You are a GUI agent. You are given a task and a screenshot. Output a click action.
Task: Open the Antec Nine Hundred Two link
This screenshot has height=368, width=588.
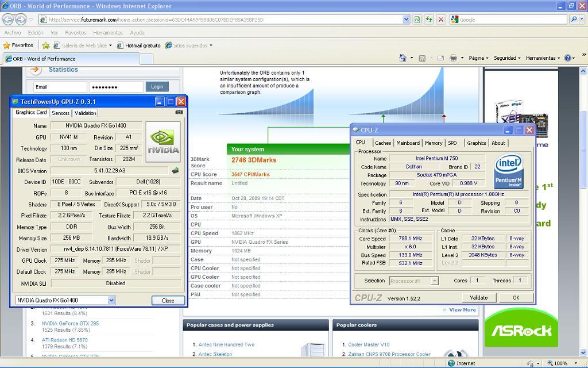[226, 344]
